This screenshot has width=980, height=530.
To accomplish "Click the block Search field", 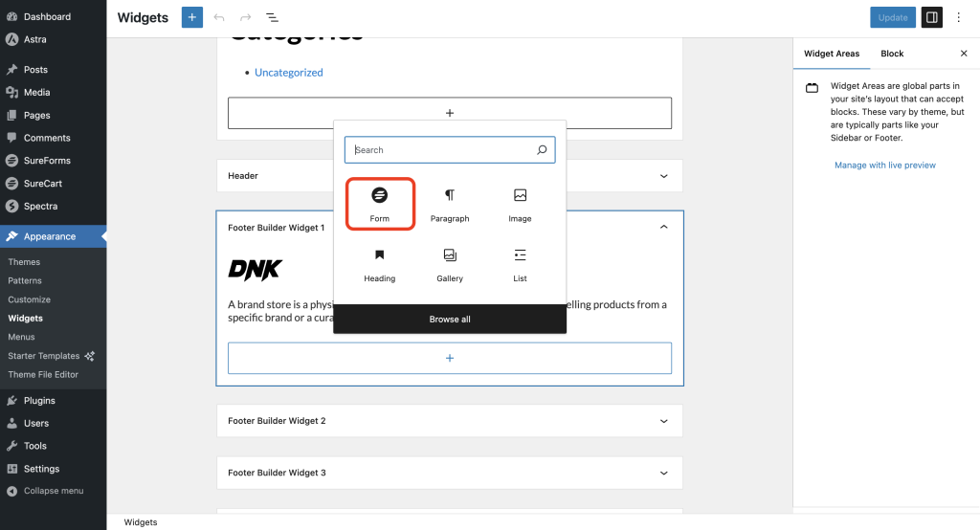I will [x=442, y=150].
